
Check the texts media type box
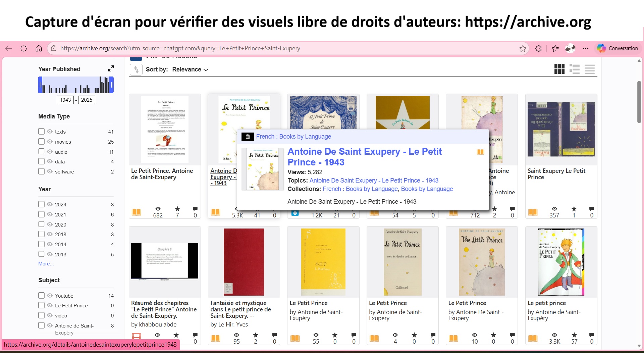(41, 131)
